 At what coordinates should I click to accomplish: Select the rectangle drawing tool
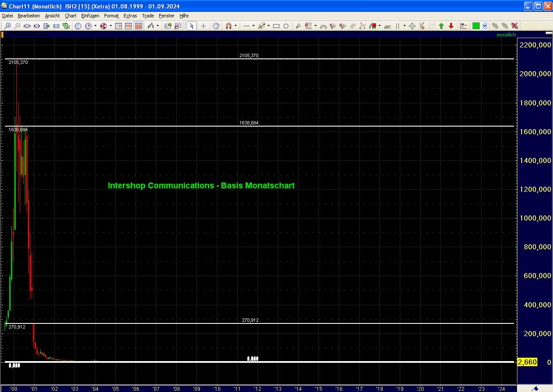pyautogui.click(x=277, y=26)
